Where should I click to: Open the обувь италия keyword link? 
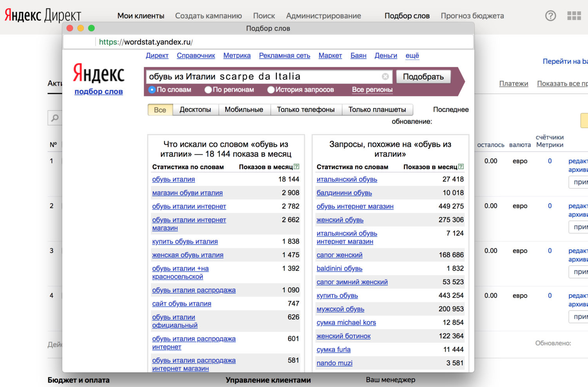point(174,179)
